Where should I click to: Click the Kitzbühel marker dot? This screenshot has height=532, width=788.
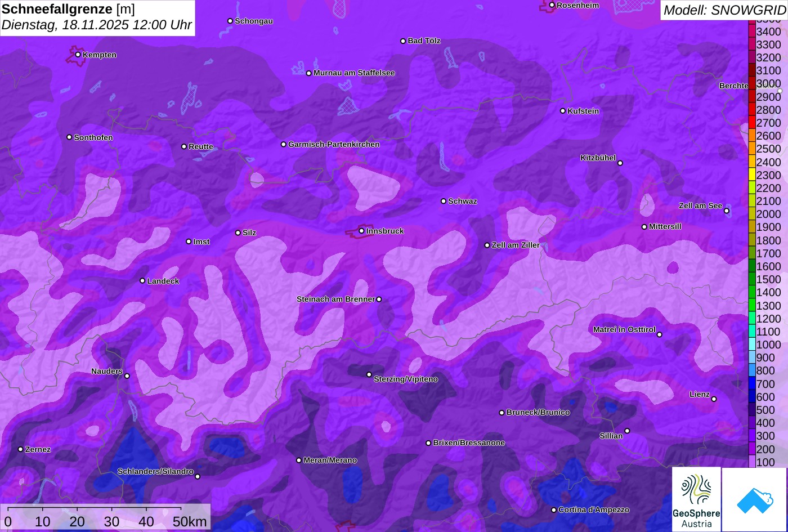620,163
